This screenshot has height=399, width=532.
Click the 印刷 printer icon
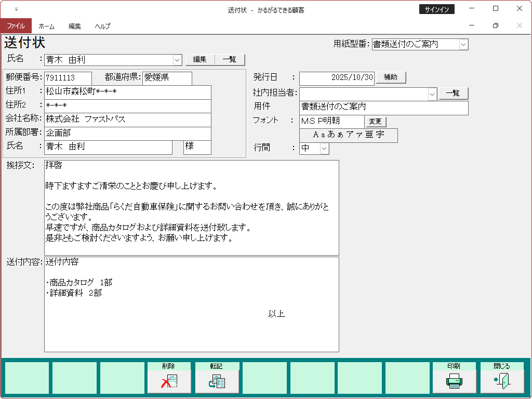click(x=454, y=381)
